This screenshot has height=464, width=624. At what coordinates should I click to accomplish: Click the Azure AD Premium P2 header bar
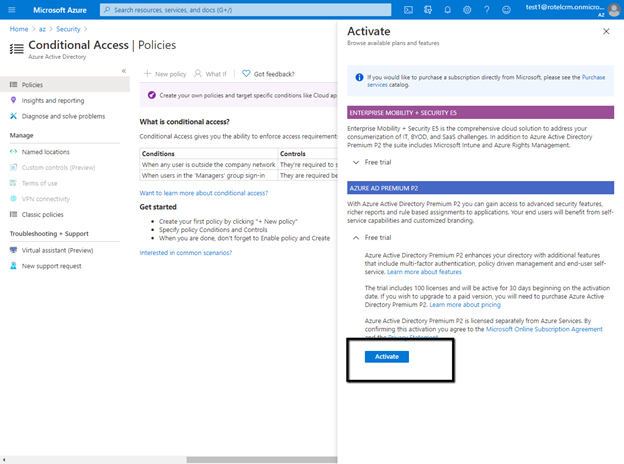(480, 188)
